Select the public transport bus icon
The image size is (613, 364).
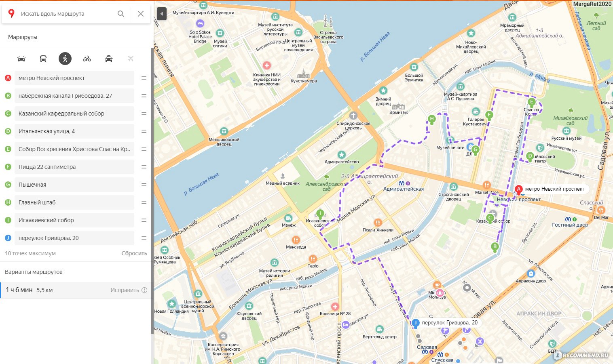click(43, 59)
